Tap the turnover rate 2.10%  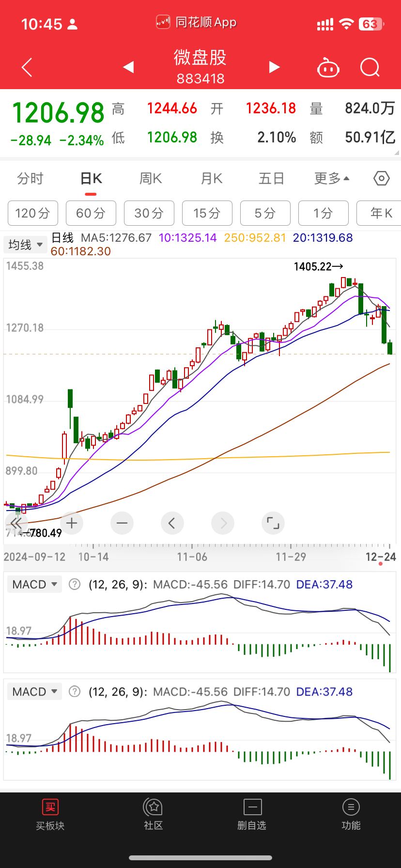[277, 138]
